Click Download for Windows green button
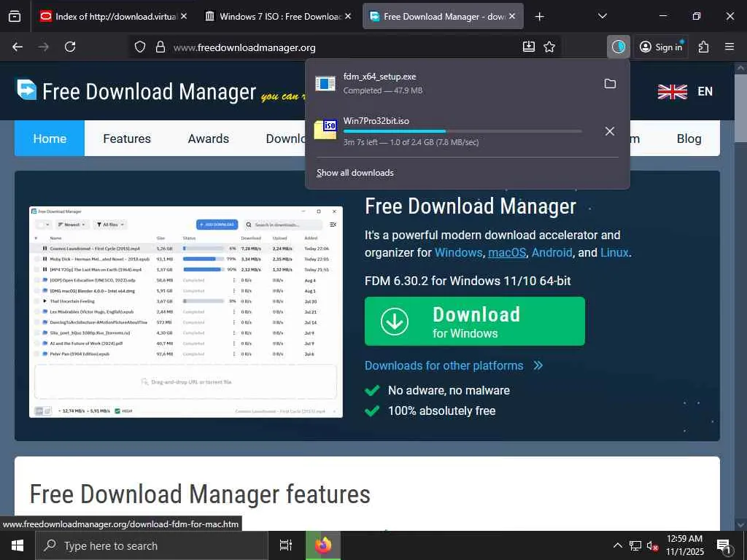Screen dimensions: 747x560 pos(474,322)
